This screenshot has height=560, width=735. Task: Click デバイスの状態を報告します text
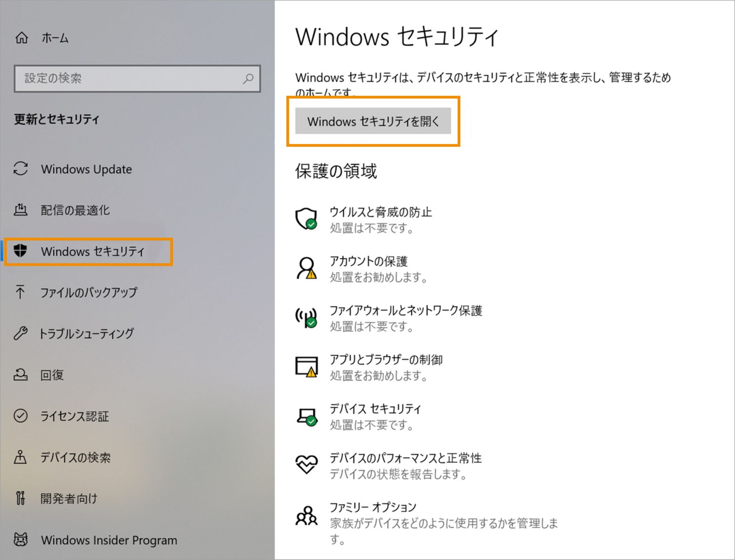(399, 474)
